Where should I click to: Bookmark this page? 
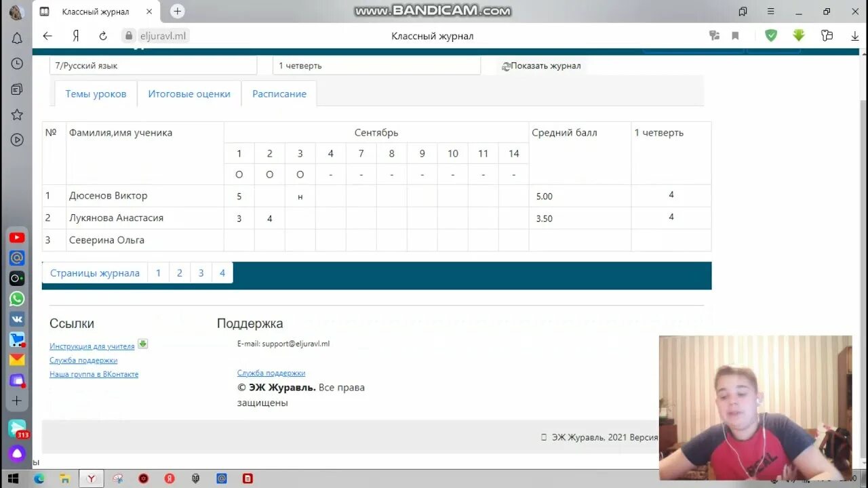tap(735, 36)
